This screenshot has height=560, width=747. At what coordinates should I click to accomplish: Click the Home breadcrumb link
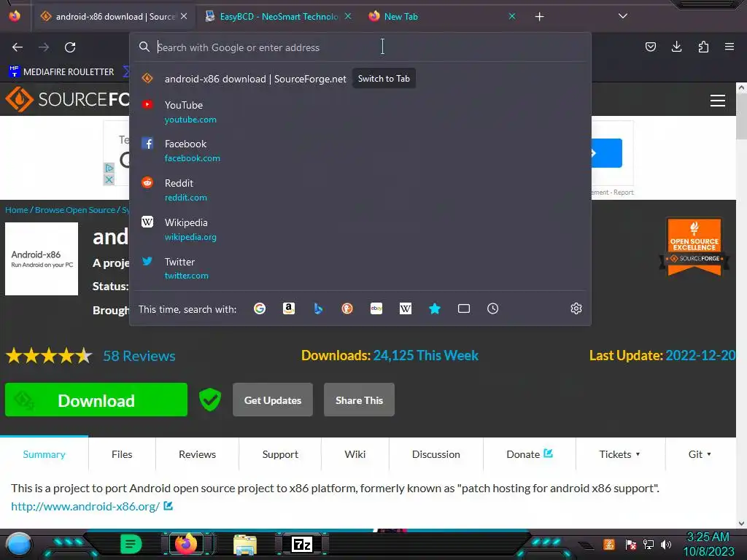[x=17, y=210]
